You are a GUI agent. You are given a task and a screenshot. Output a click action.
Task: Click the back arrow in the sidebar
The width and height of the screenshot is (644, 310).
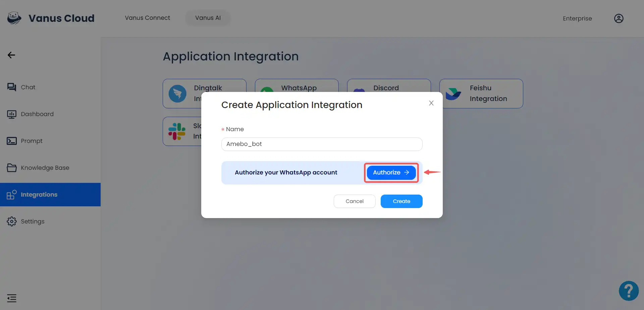pyautogui.click(x=11, y=55)
